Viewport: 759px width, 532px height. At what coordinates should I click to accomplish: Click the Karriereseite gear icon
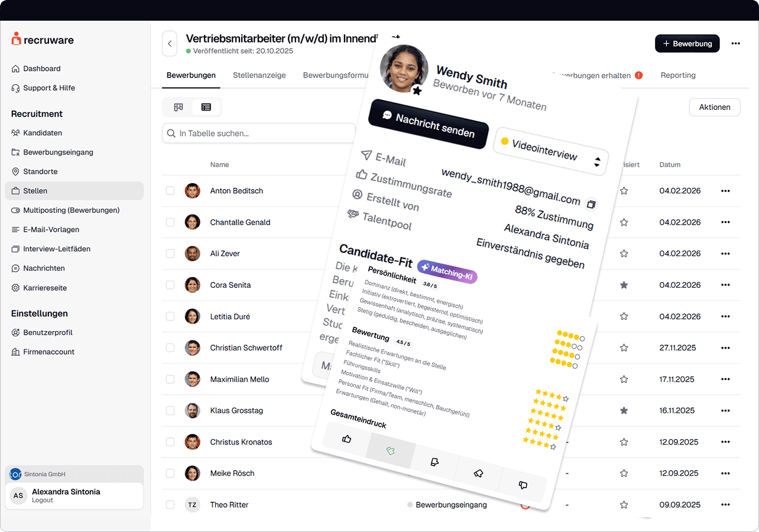coord(16,288)
